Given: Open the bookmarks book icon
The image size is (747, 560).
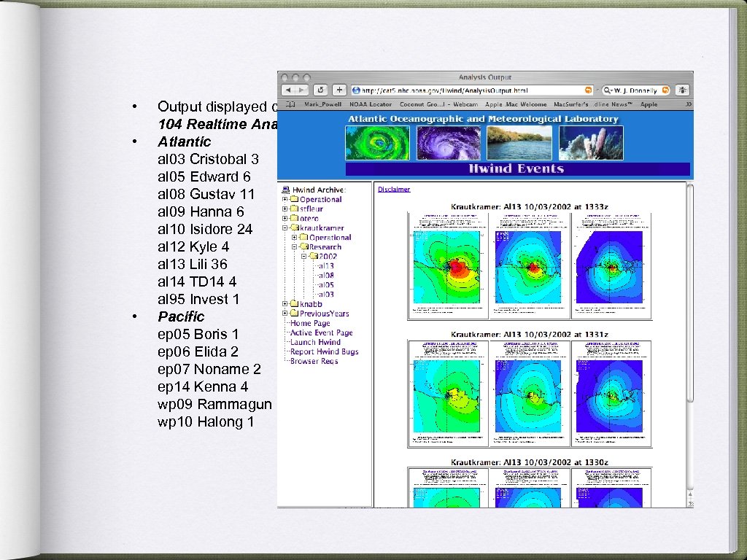Looking at the screenshot, I should pyautogui.click(x=291, y=104).
